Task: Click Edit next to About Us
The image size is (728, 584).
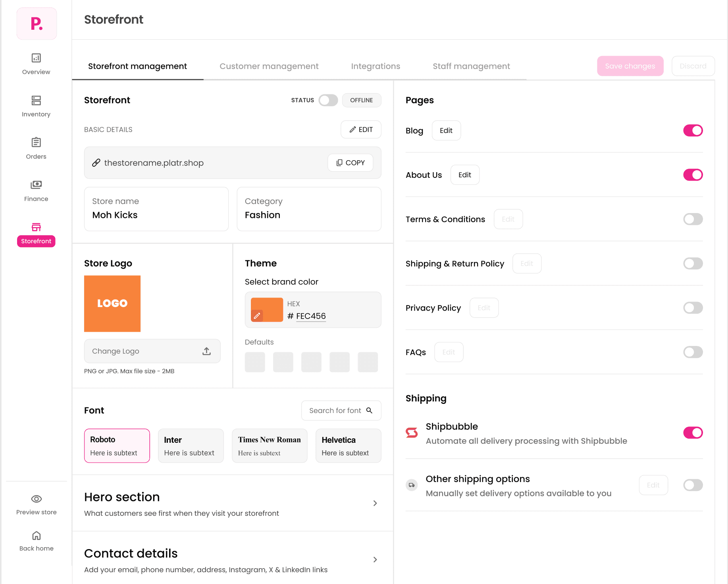Action: click(465, 175)
